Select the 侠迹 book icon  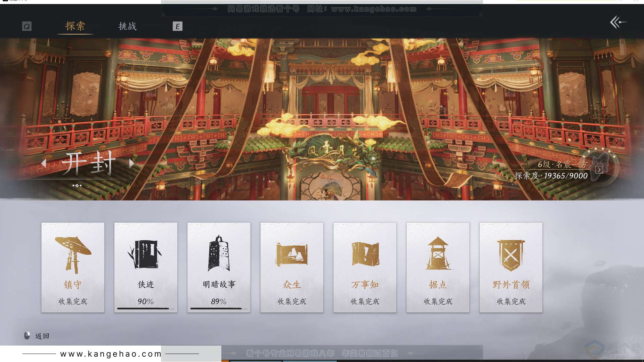(x=145, y=254)
